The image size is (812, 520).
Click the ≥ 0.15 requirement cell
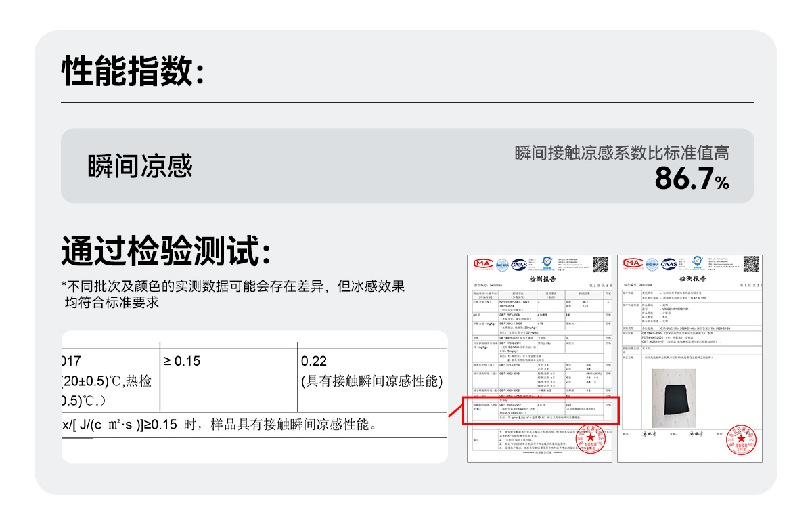(182, 362)
